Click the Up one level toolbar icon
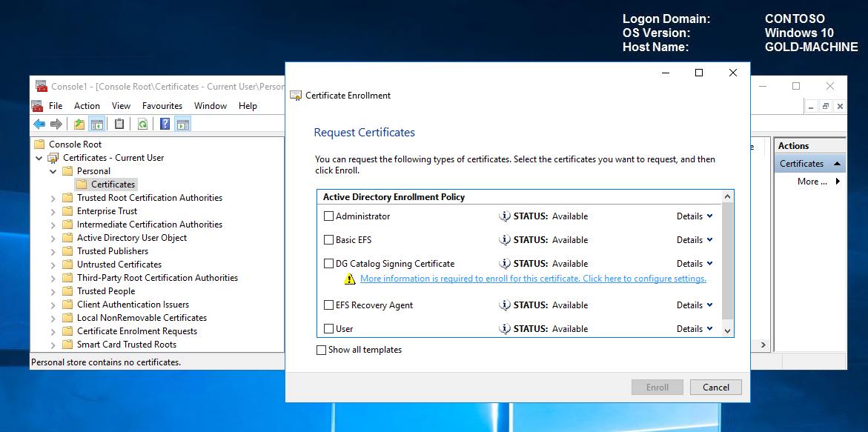 [80, 124]
